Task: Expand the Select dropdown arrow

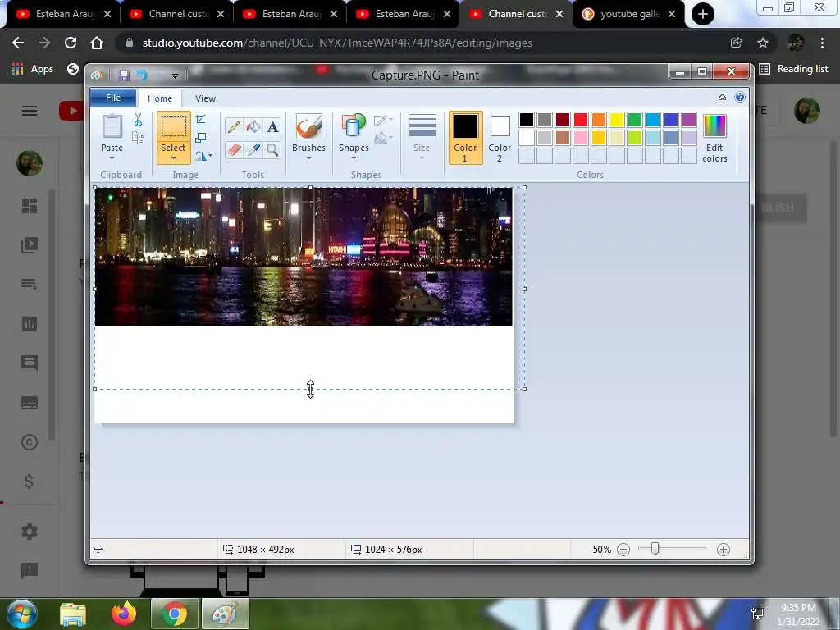Action: point(173,158)
